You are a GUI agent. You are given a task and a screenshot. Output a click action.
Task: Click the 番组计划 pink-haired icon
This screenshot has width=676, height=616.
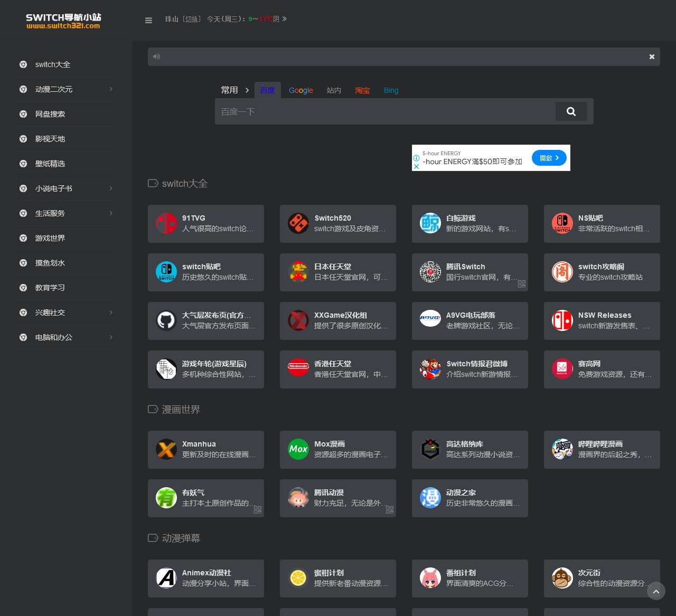tap(430, 578)
